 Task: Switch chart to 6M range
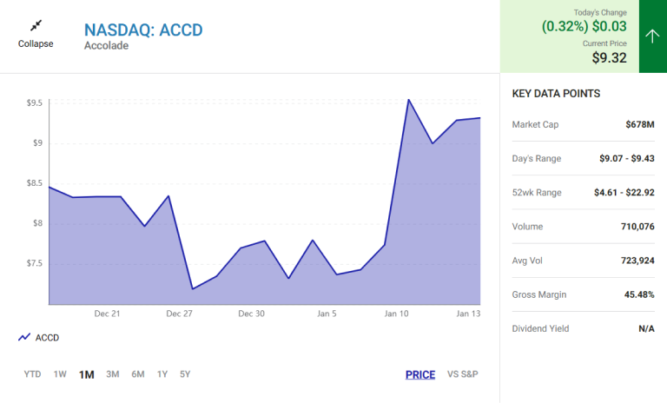(138, 375)
